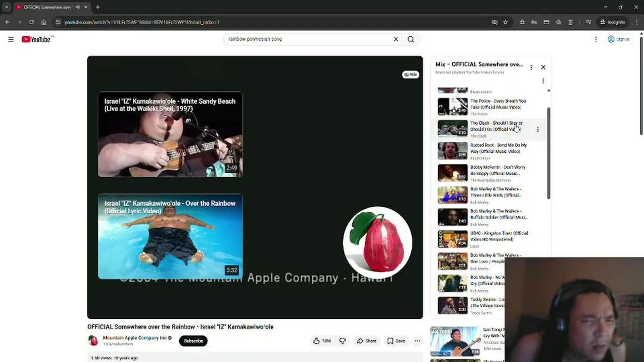This screenshot has width=644, height=362.
Task: Open YouTube settings three-dot menu in header
Action: (x=596, y=39)
